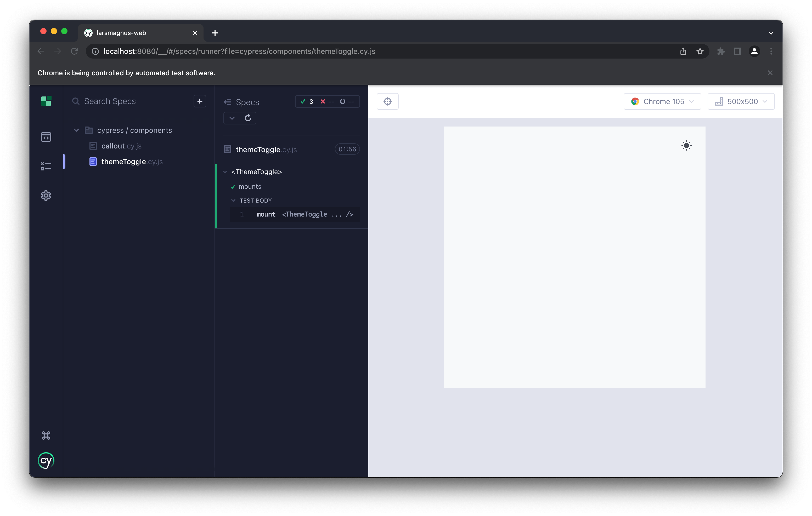812x516 pixels.
Task: Open the Cypress dashboard icon in sidebar
Action: click(x=46, y=101)
